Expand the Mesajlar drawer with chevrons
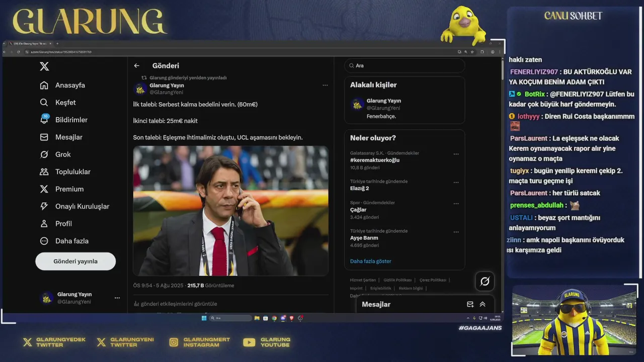644x362 pixels. (482, 304)
